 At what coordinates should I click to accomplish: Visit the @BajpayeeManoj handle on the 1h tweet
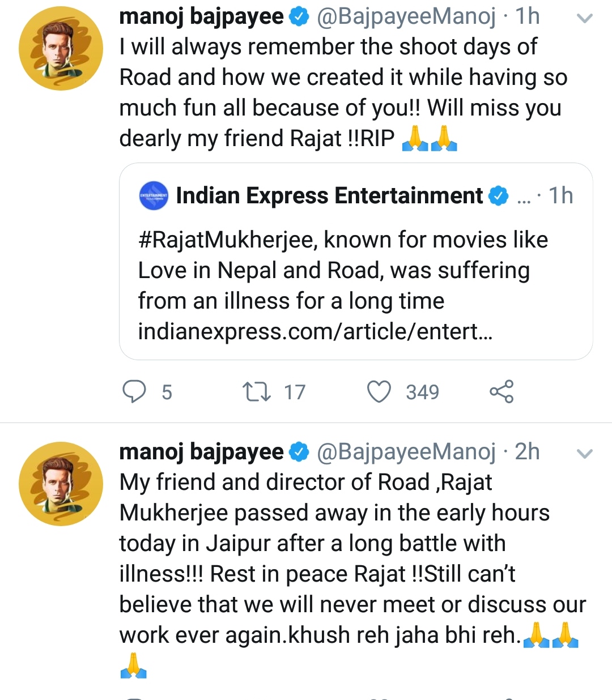(406, 17)
